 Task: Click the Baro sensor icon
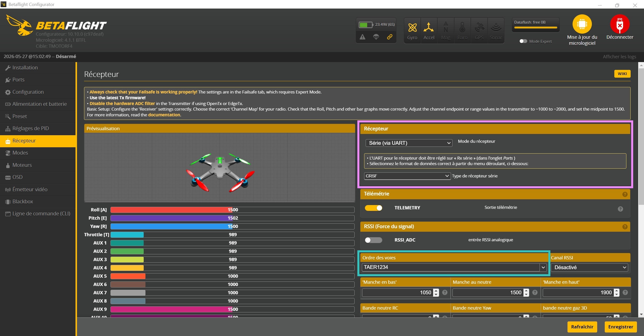[462, 31]
